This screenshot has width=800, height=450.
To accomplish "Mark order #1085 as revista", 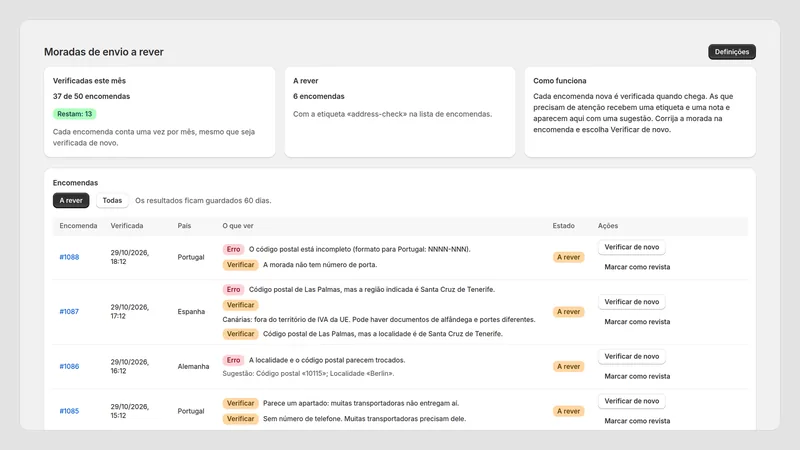I will click(x=637, y=421).
